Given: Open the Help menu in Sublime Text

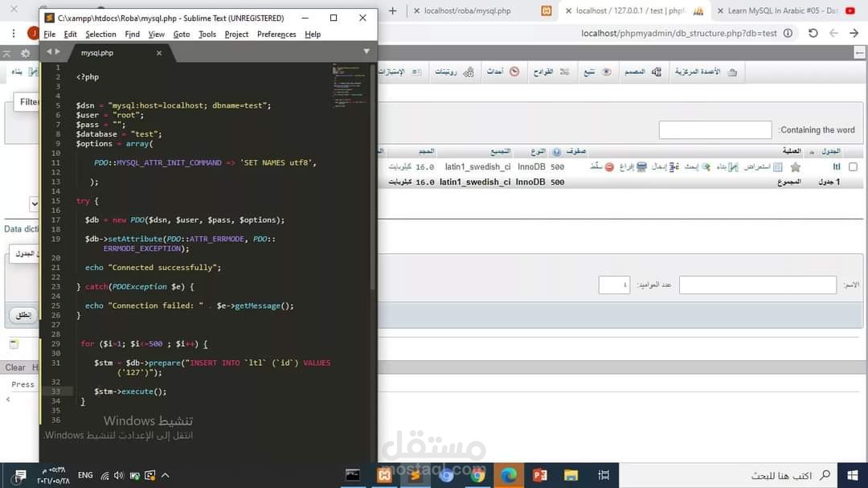Looking at the screenshot, I should pos(313,35).
